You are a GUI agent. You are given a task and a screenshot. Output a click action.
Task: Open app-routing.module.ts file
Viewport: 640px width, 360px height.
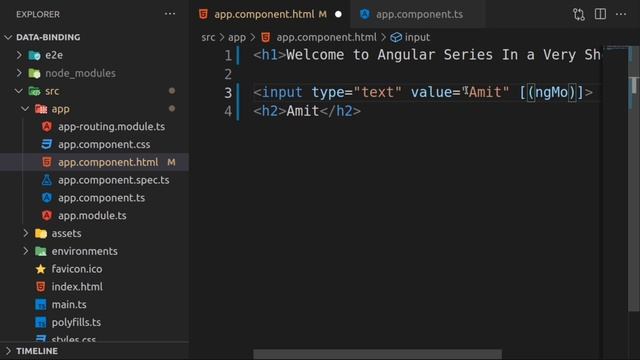point(111,127)
